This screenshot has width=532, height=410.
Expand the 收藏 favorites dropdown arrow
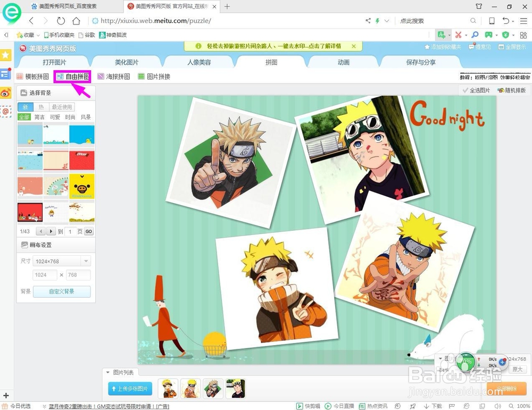click(38, 35)
